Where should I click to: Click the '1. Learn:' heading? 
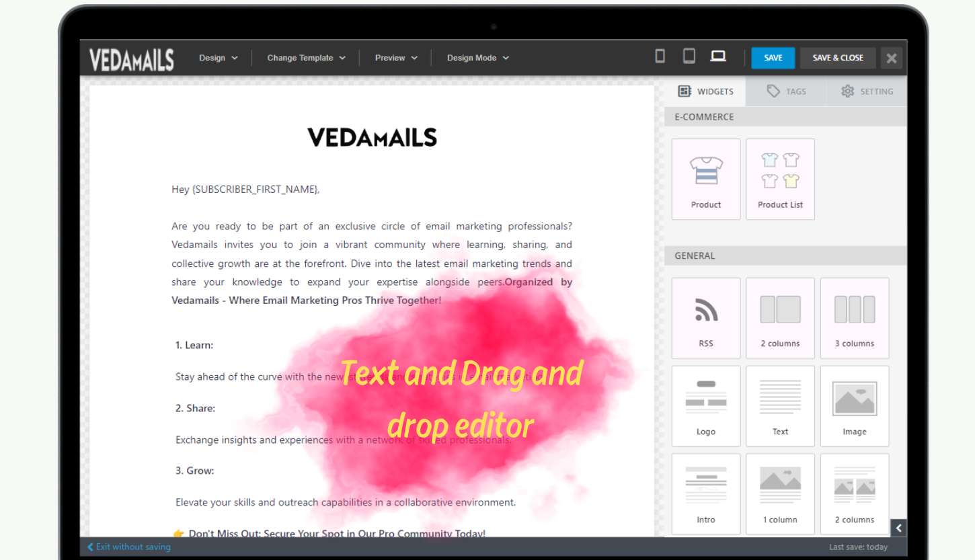coord(194,345)
